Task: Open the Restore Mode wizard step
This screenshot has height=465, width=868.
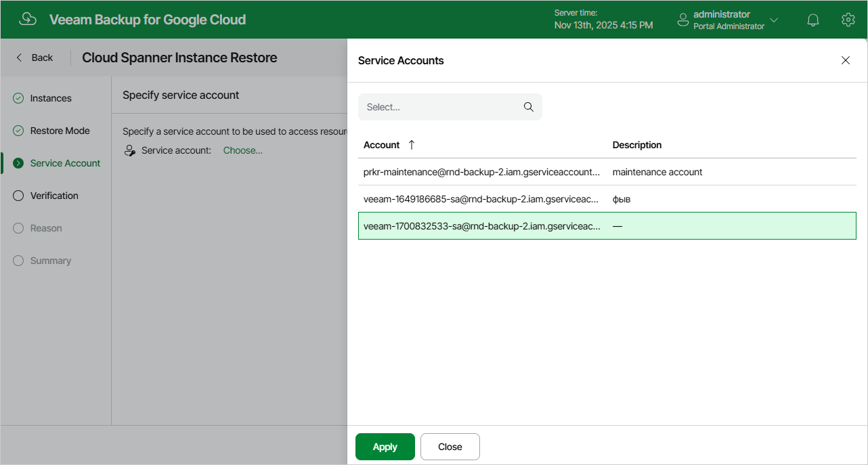Action: click(x=60, y=131)
